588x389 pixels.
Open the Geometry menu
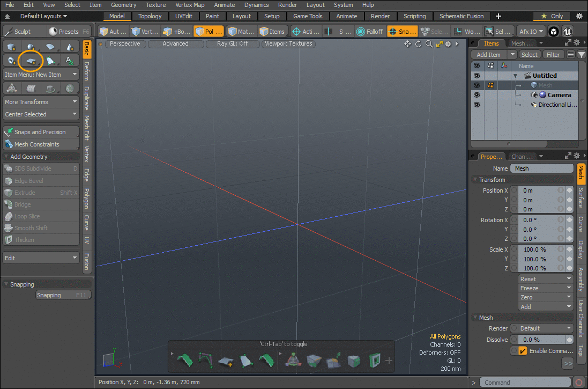point(123,5)
